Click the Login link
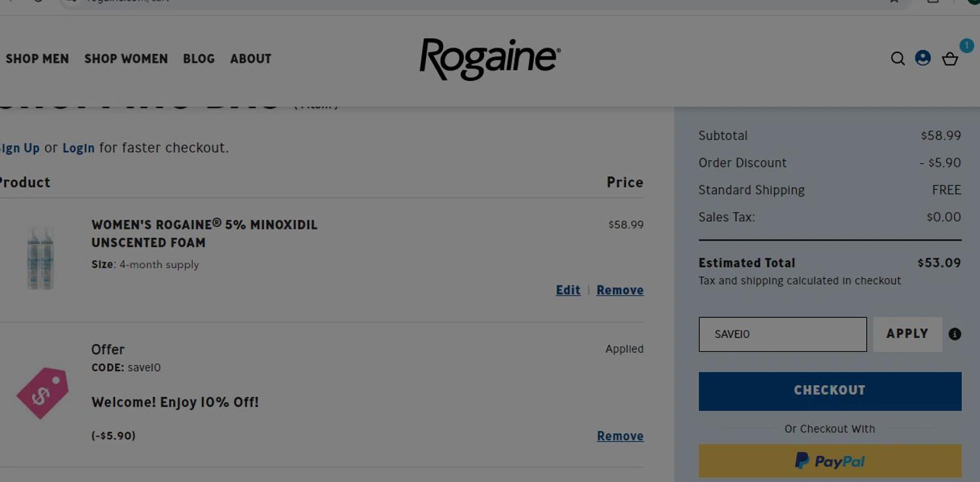Viewport: 980px width, 482px height. (78, 148)
